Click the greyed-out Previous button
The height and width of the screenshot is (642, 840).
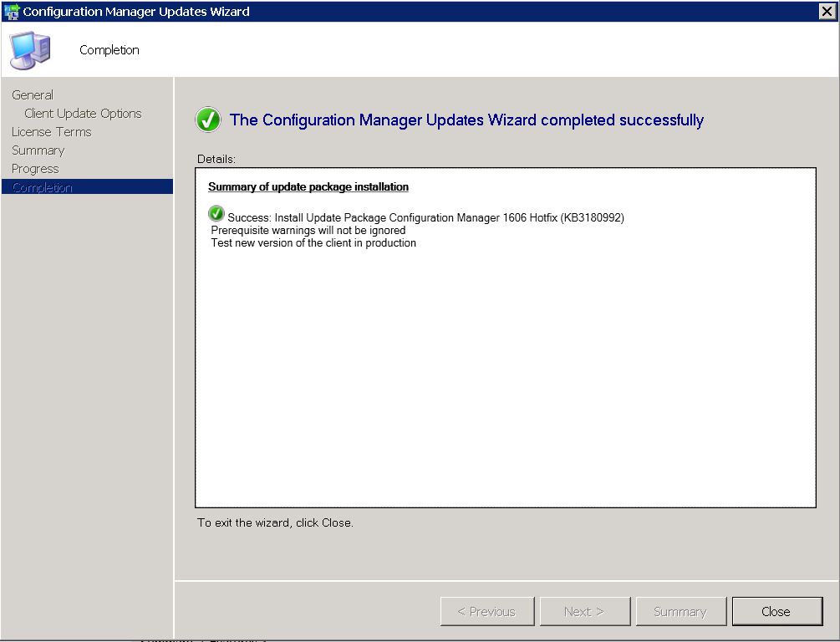487,611
